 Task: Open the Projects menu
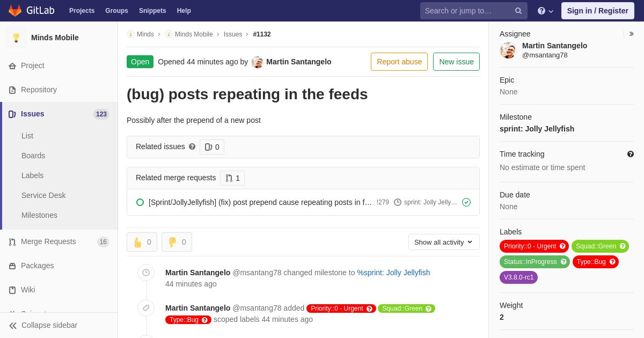[x=82, y=11]
